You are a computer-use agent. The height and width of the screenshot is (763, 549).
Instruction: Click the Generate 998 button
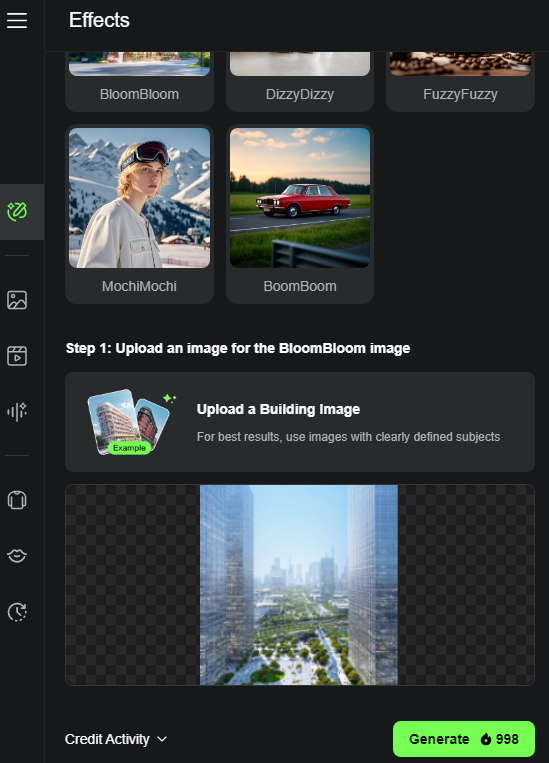[x=464, y=739]
